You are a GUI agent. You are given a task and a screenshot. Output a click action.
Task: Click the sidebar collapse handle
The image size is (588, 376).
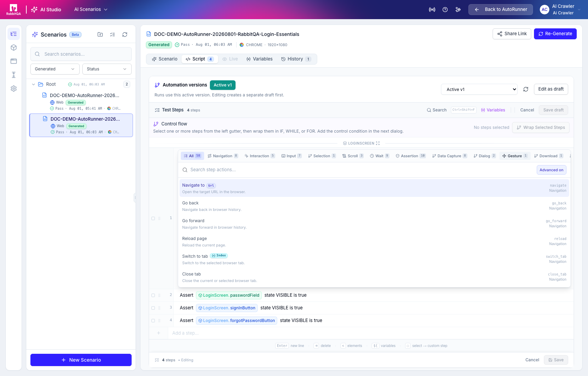(x=135, y=198)
